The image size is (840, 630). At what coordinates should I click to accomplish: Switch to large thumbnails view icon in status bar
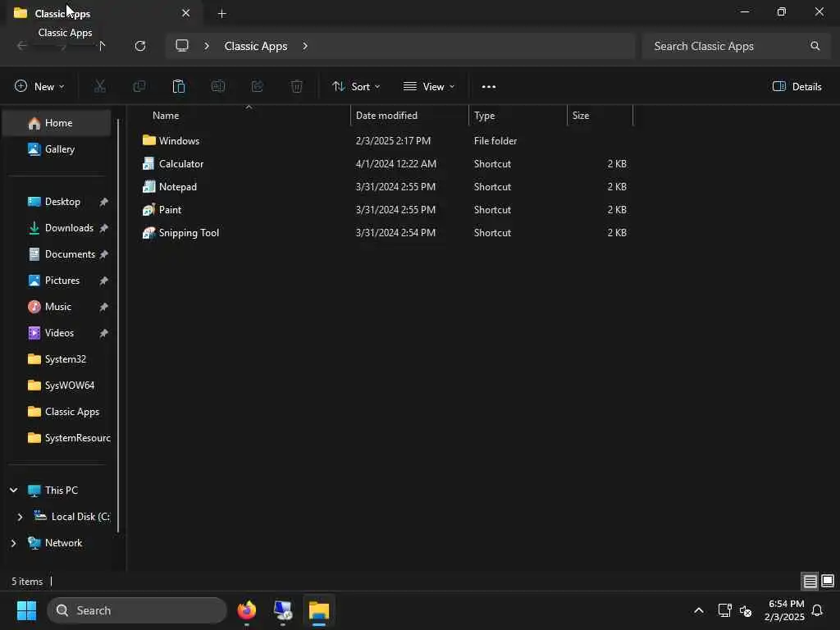click(x=828, y=581)
